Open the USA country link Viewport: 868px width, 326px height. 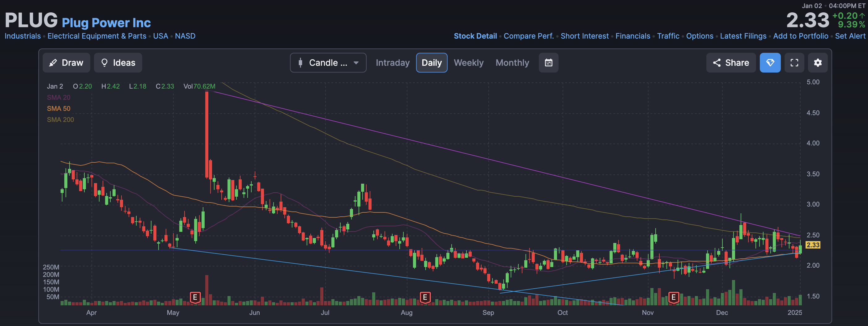(160, 36)
